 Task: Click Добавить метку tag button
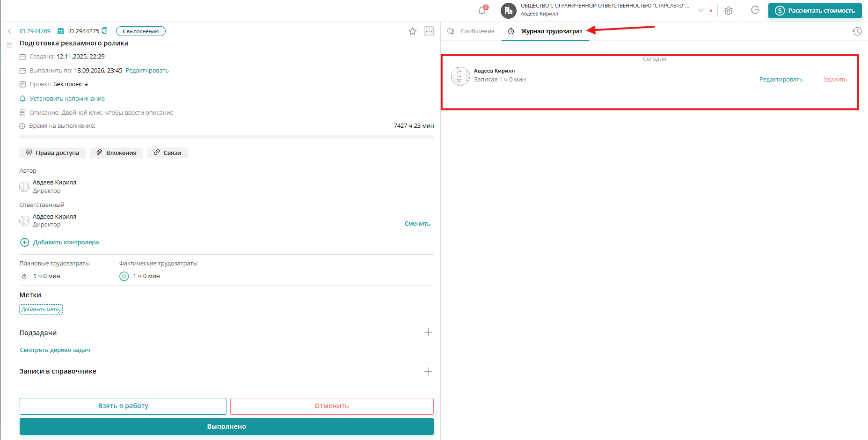tap(41, 309)
